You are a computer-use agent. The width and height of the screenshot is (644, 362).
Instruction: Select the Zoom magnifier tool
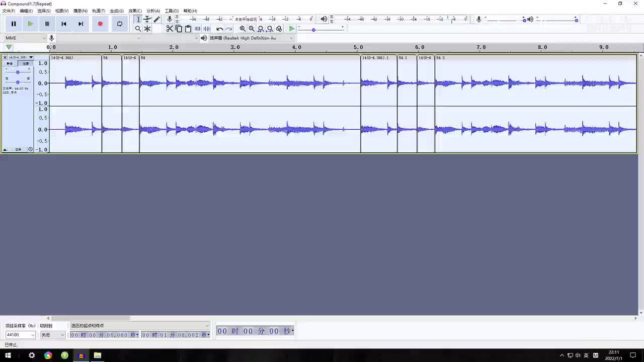coord(138,29)
